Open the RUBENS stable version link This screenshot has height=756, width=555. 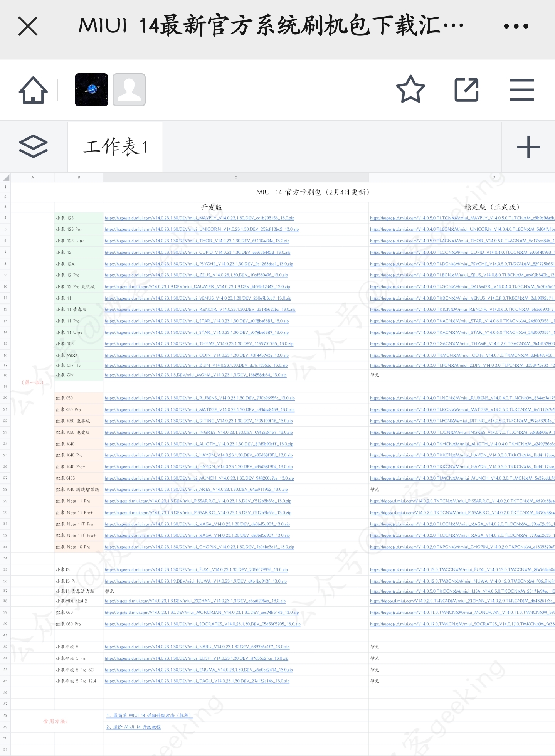(x=462, y=398)
